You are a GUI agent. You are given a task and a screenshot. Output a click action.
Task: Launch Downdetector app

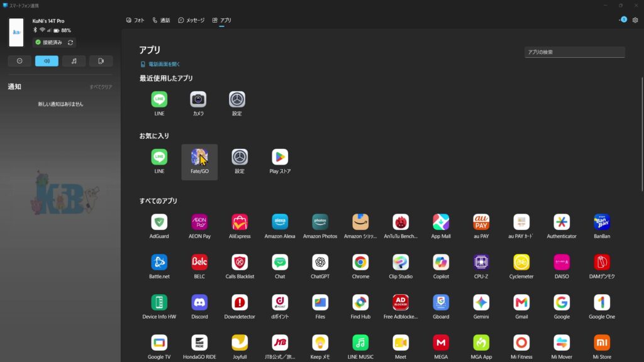tap(240, 302)
